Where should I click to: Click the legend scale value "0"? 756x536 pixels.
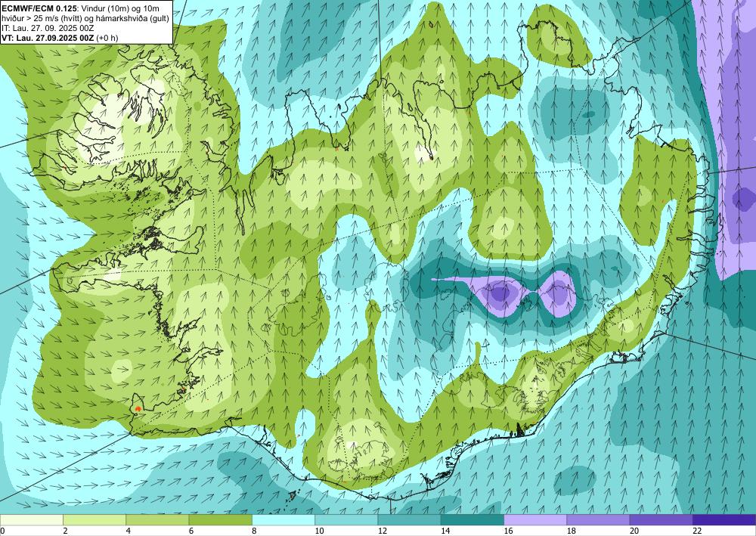[x=2, y=531]
